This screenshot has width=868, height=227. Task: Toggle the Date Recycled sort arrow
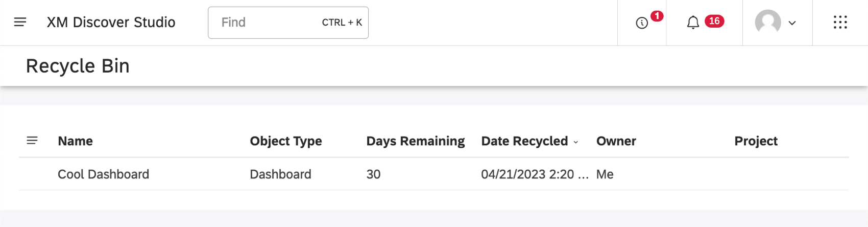point(576,142)
